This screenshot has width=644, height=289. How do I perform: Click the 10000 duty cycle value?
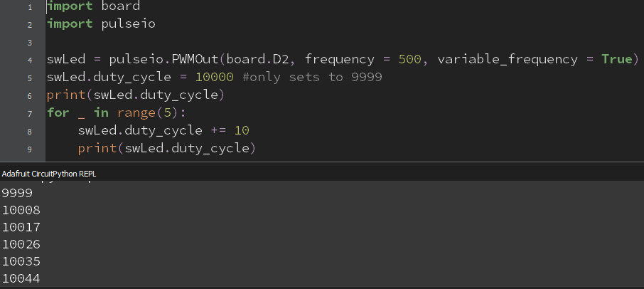[215, 78]
